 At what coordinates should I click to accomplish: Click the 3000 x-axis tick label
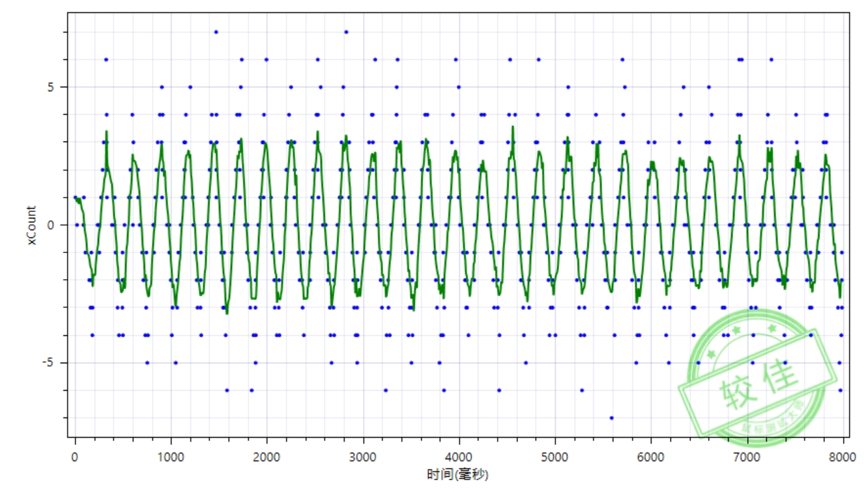pos(363,458)
